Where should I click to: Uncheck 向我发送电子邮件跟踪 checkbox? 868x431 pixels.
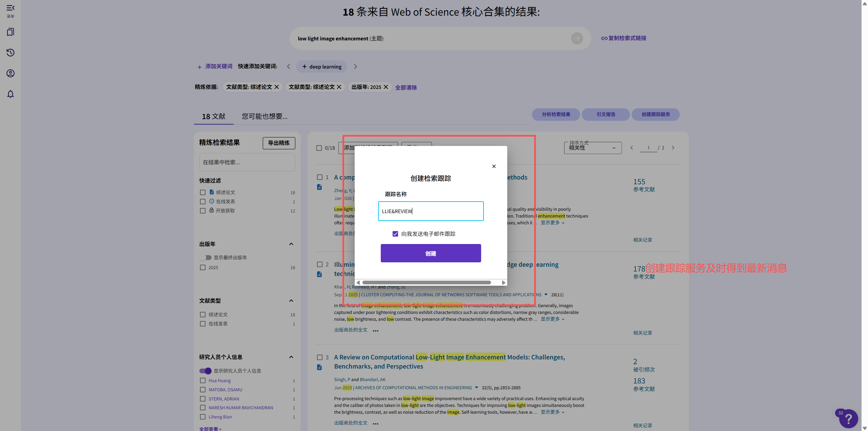tap(395, 234)
